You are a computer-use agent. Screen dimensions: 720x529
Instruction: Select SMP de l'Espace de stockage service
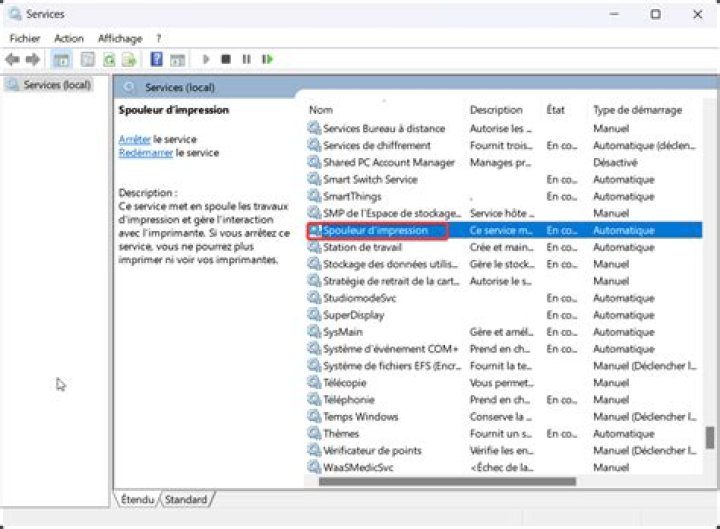(x=392, y=213)
